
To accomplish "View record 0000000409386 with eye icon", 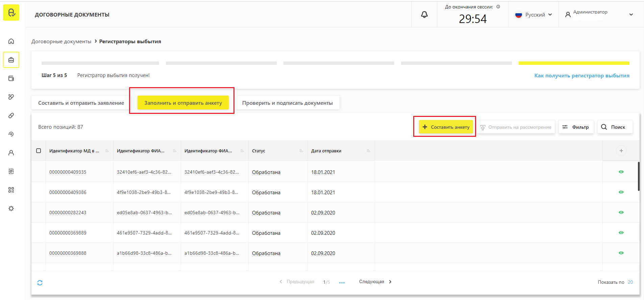I will (x=621, y=192).
